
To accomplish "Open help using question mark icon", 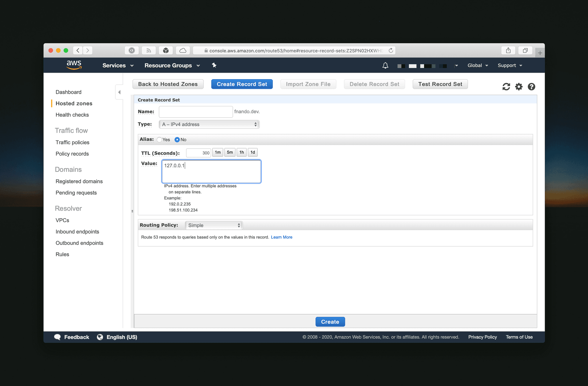I will coord(531,87).
